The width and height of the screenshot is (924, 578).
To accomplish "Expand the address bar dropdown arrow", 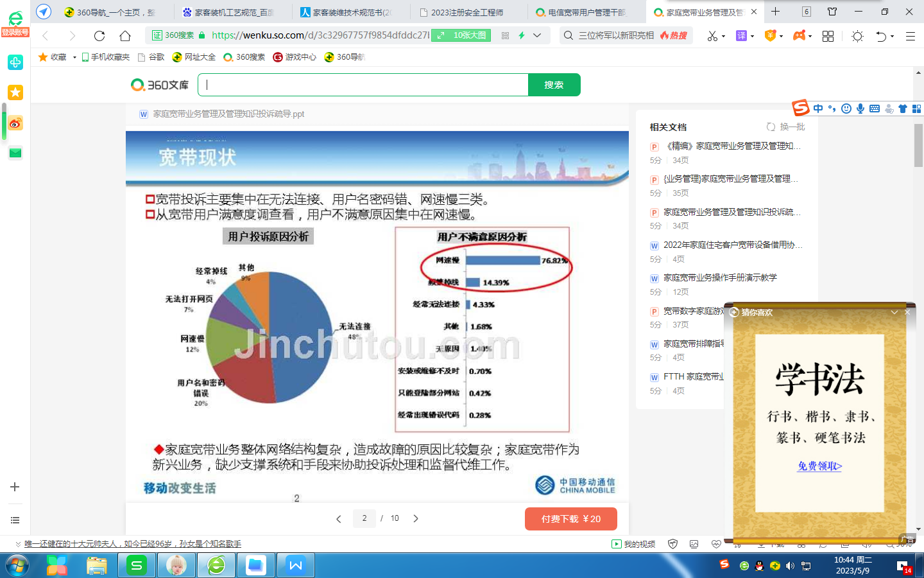I will tap(537, 35).
